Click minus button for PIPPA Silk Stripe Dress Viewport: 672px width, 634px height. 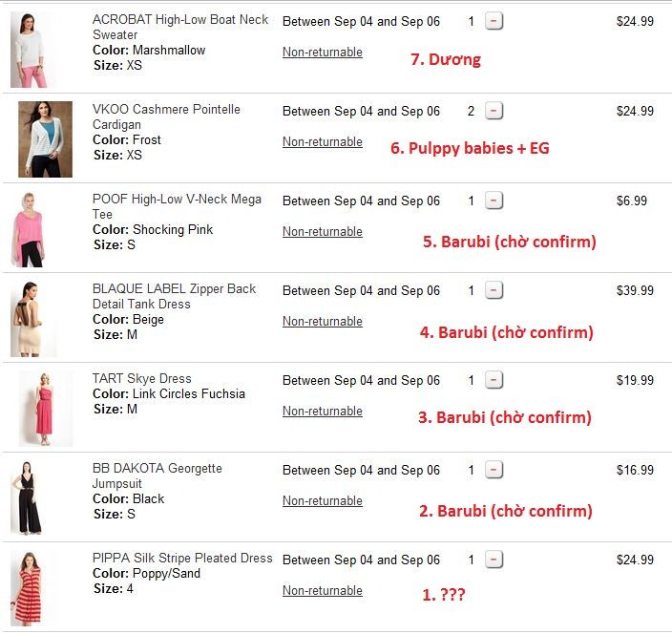[x=493, y=560]
